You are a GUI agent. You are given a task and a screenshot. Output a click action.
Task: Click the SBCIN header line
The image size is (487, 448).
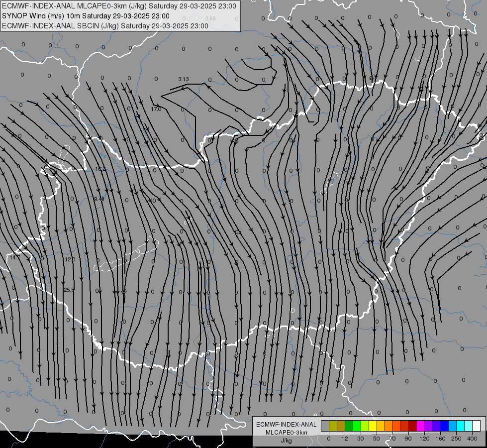coord(105,26)
